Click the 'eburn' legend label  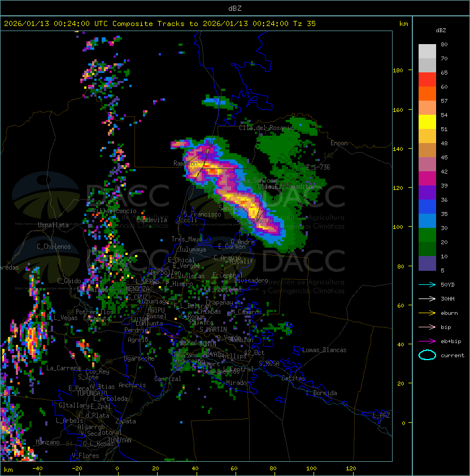click(x=449, y=313)
